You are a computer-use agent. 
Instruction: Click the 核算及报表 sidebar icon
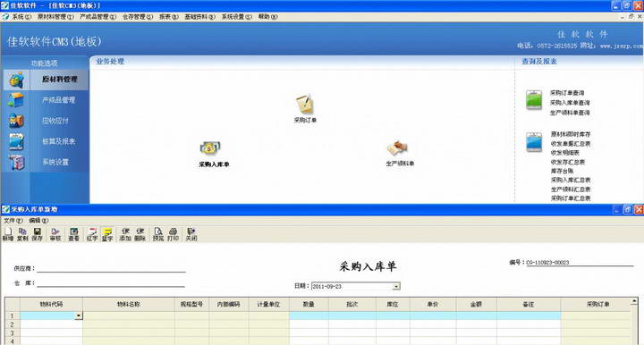16,141
